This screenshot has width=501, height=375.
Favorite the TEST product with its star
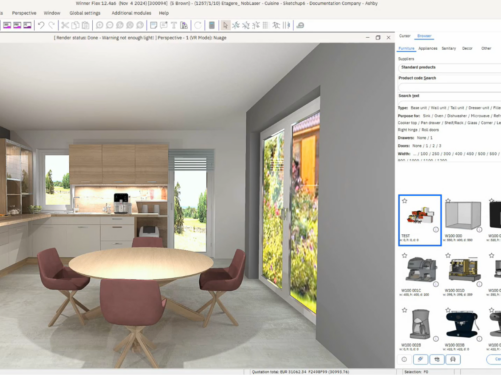point(404,201)
